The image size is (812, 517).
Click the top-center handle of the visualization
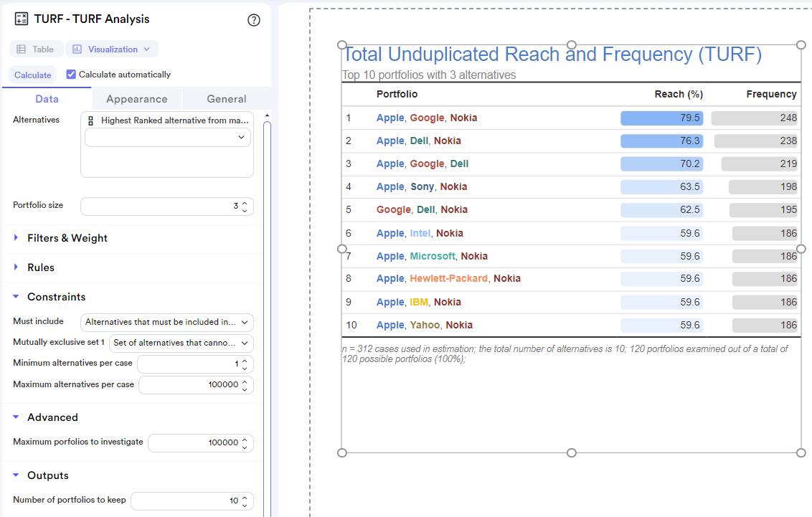(x=571, y=45)
